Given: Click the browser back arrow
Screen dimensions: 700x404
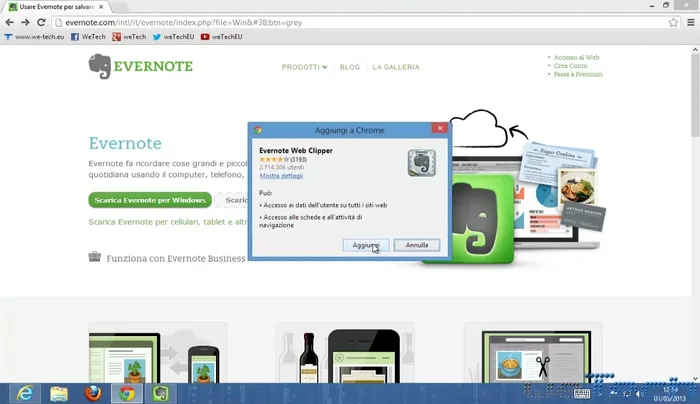Looking at the screenshot, I should (x=9, y=22).
